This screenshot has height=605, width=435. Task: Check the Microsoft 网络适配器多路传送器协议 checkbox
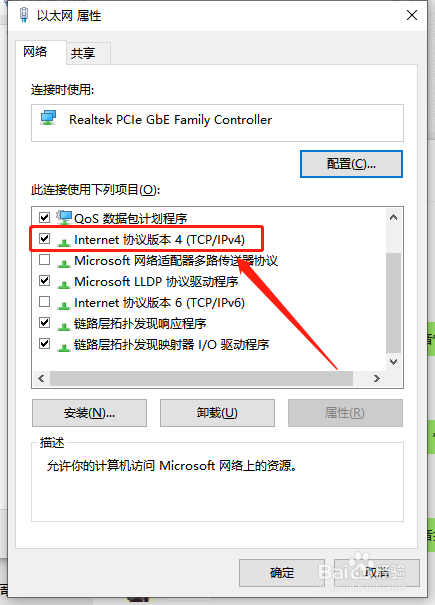coord(44,260)
